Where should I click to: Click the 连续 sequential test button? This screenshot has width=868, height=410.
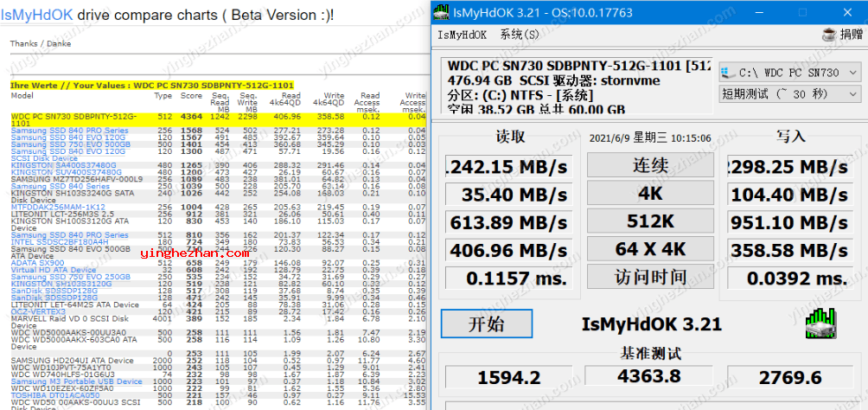pyautogui.click(x=650, y=166)
